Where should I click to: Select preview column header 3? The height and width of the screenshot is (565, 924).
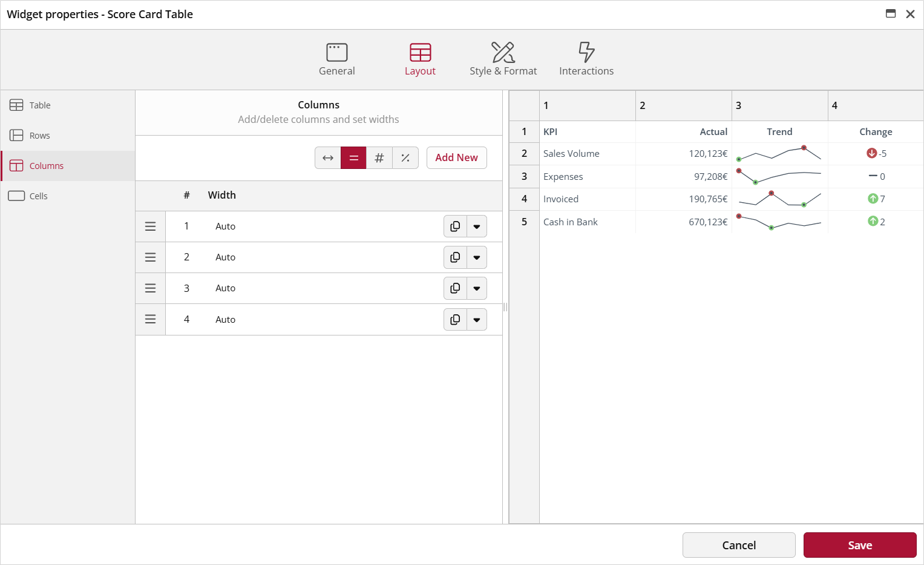[x=780, y=106]
